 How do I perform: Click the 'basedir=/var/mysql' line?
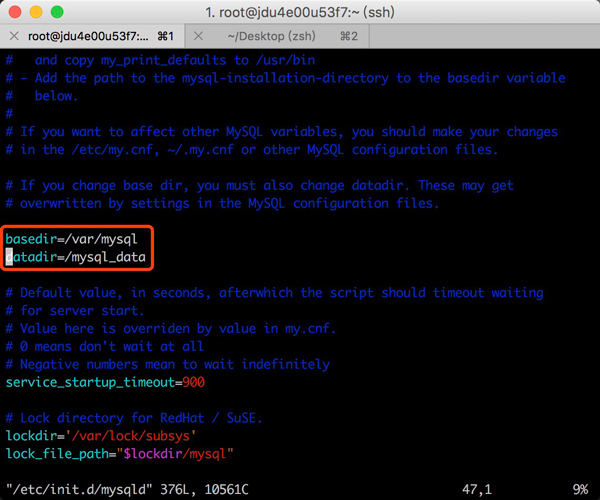(71, 239)
